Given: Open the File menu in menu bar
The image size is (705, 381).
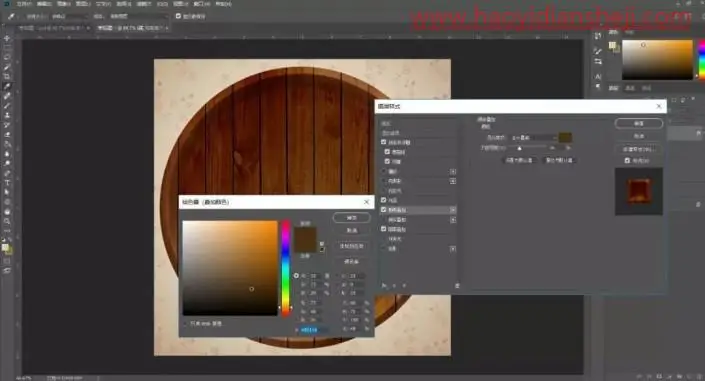Looking at the screenshot, I should (x=24, y=4).
